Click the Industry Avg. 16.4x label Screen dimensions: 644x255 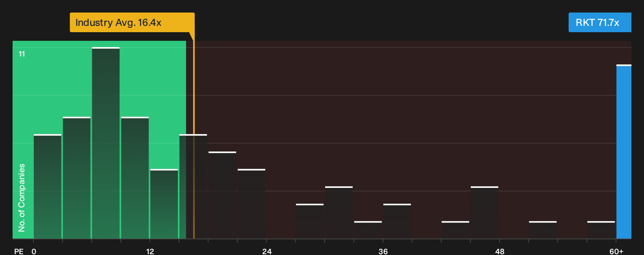(132, 22)
